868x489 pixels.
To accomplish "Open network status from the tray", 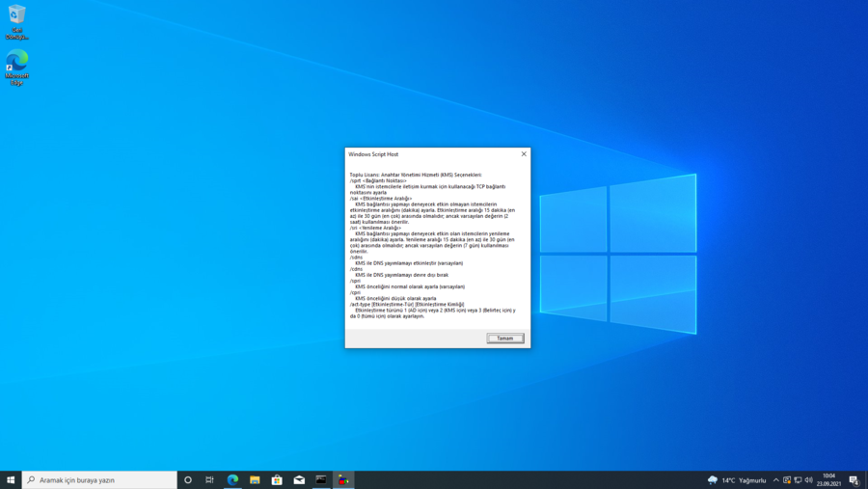I will (798, 480).
